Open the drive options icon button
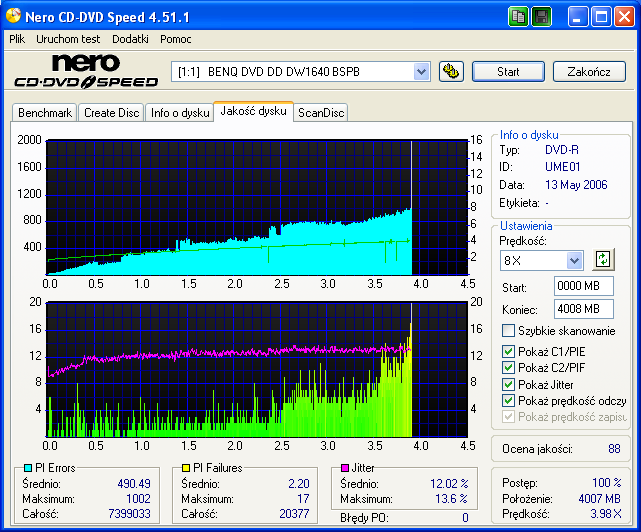Screen dimensions: 641x532 (x=451, y=72)
